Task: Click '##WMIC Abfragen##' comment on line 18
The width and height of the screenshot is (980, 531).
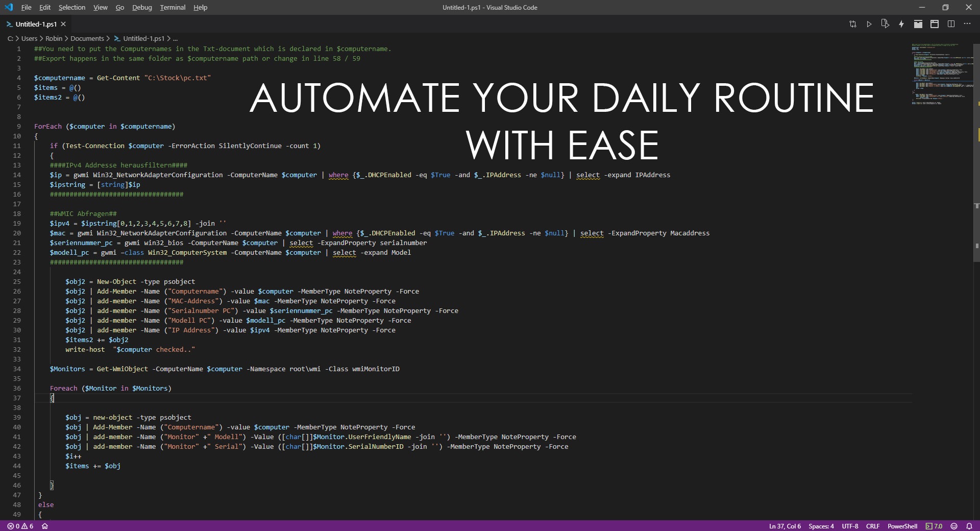Action: [83, 213]
